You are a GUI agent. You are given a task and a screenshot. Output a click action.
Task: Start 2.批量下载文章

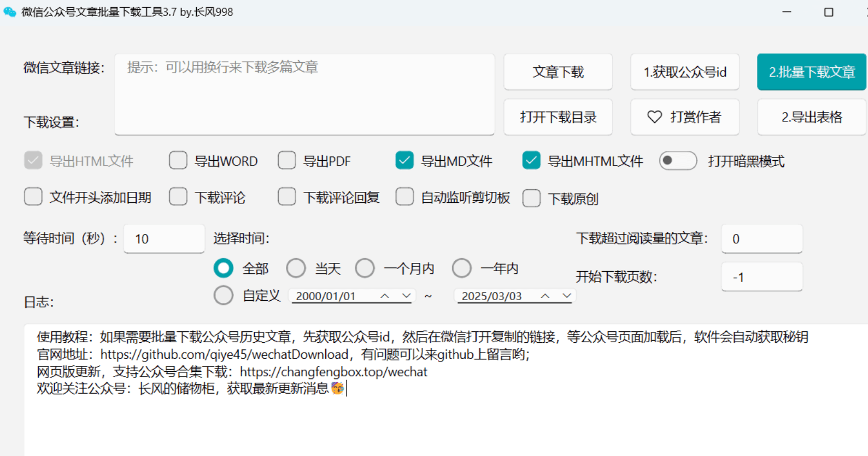click(x=812, y=72)
